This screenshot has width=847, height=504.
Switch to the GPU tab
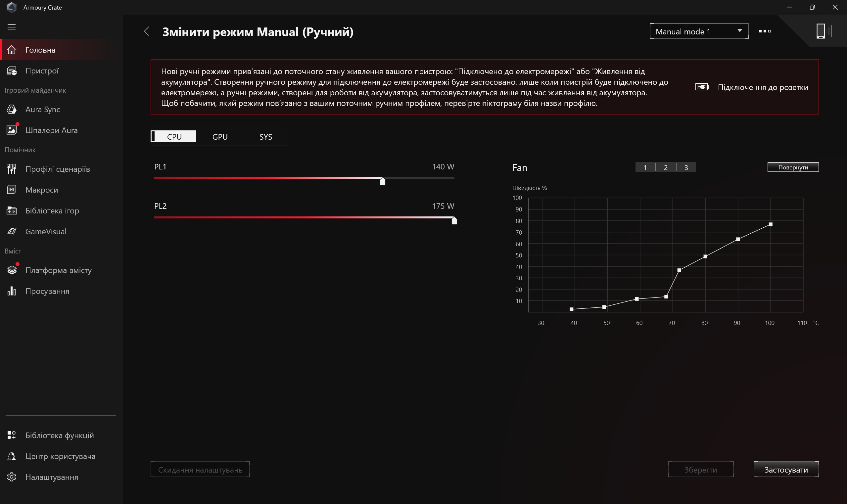tap(220, 137)
